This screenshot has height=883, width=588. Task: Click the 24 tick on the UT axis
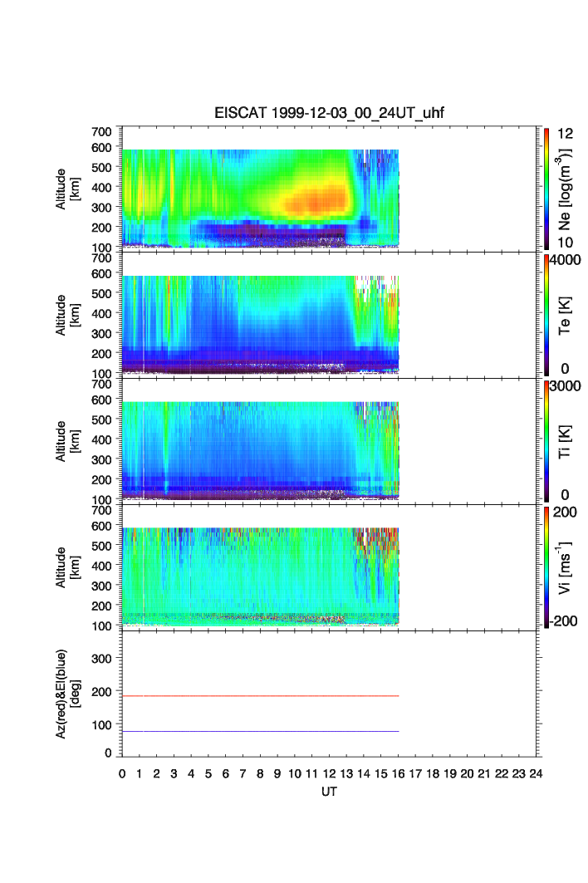(x=536, y=773)
